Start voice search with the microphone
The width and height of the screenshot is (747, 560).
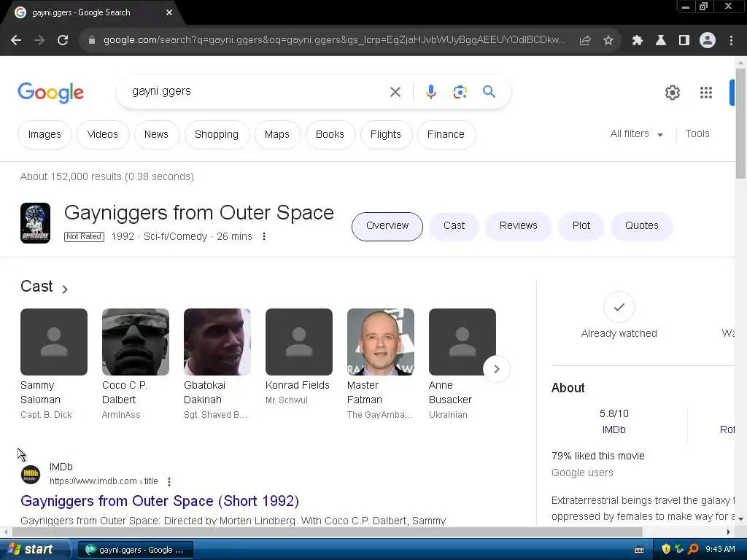[431, 92]
